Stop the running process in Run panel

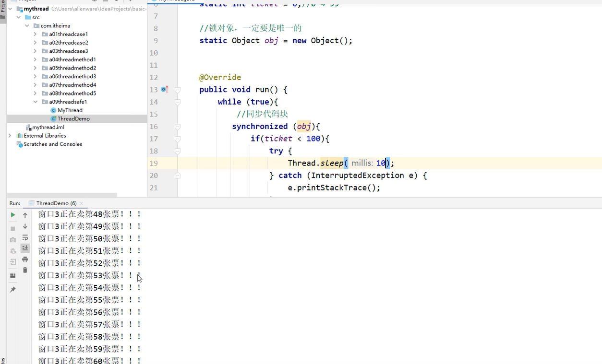click(x=13, y=228)
